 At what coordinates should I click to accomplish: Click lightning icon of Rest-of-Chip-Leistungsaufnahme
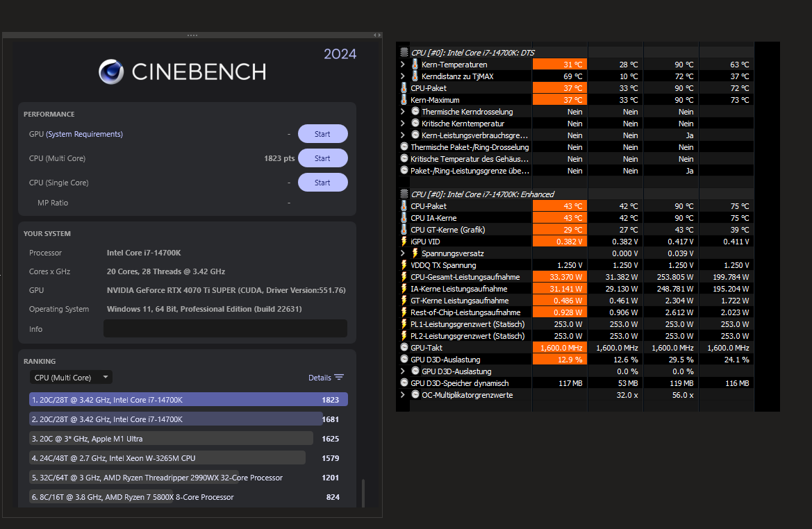coord(404,312)
